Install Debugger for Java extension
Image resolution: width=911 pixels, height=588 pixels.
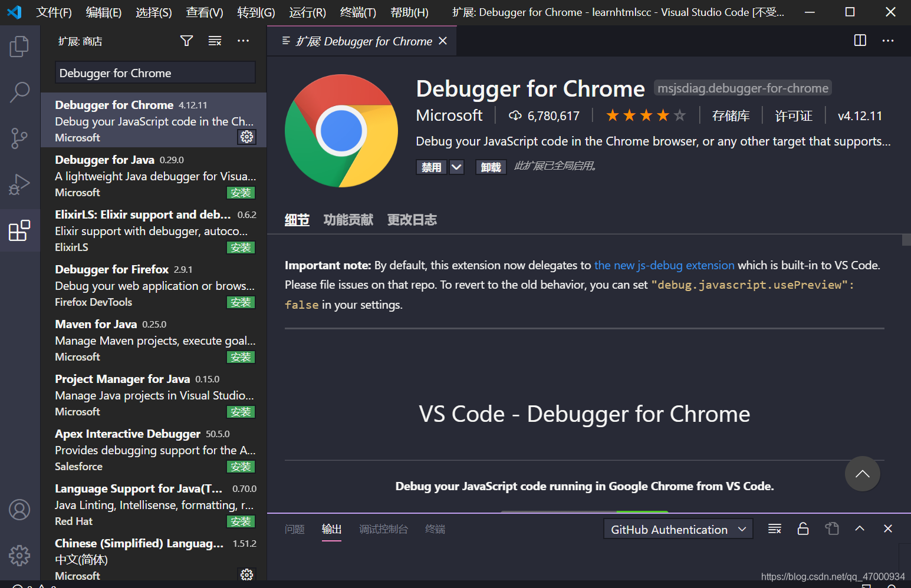tap(241, 193)
